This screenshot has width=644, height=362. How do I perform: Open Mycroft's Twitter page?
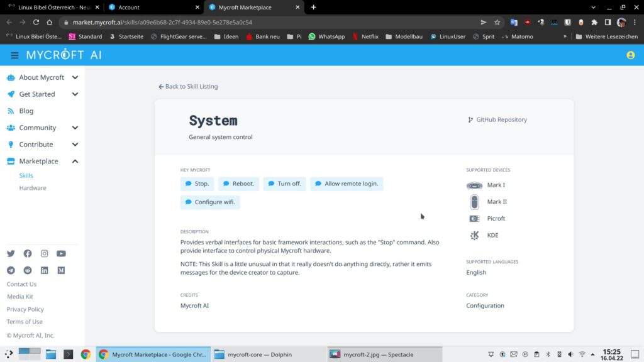pos(11,254)
